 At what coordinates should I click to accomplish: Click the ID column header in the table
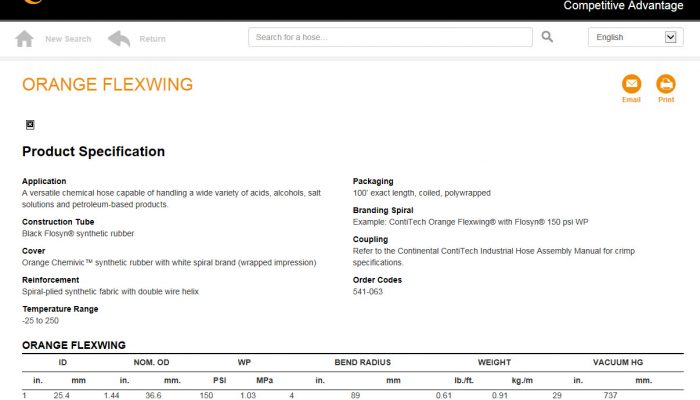62,362
